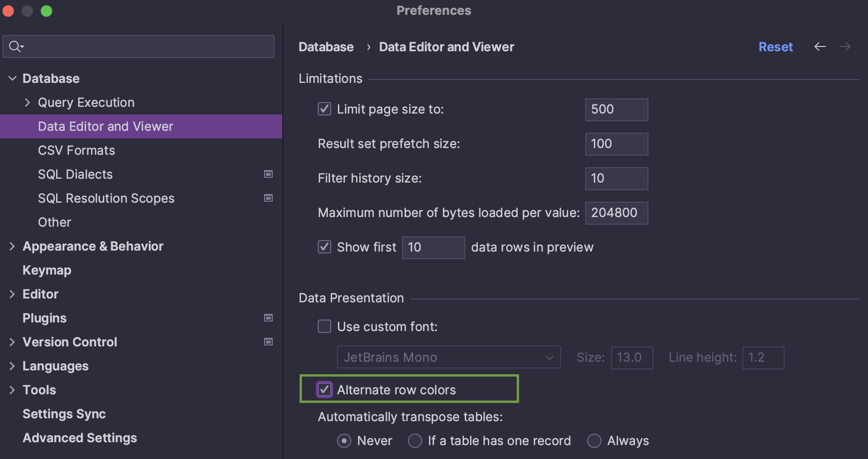Image resolution: width=868 pixels, height=459 pixels.
Task: Uncheck the Limit page size checkbox
Action: point(324,109)
